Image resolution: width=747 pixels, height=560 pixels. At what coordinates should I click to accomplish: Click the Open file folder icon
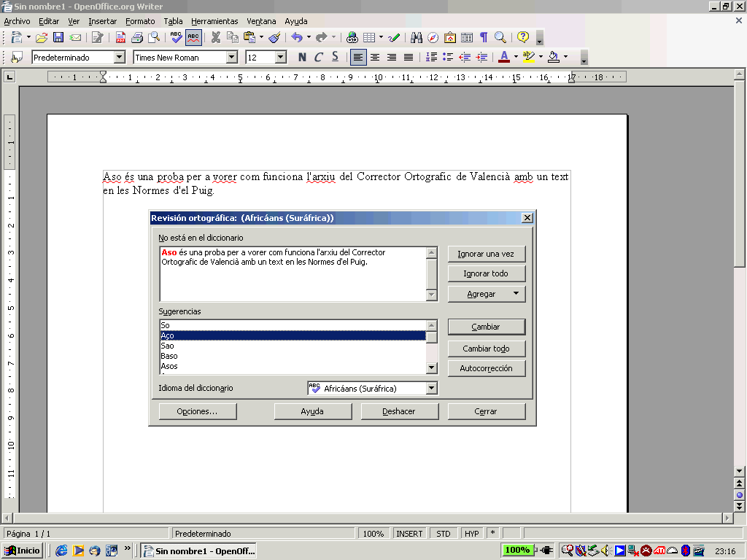42,37
